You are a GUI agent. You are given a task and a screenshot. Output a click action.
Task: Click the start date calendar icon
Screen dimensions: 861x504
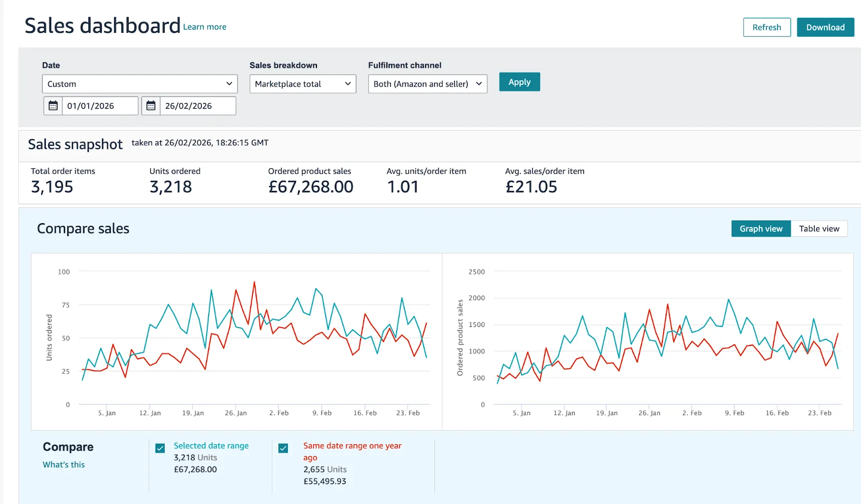[53, 106]
